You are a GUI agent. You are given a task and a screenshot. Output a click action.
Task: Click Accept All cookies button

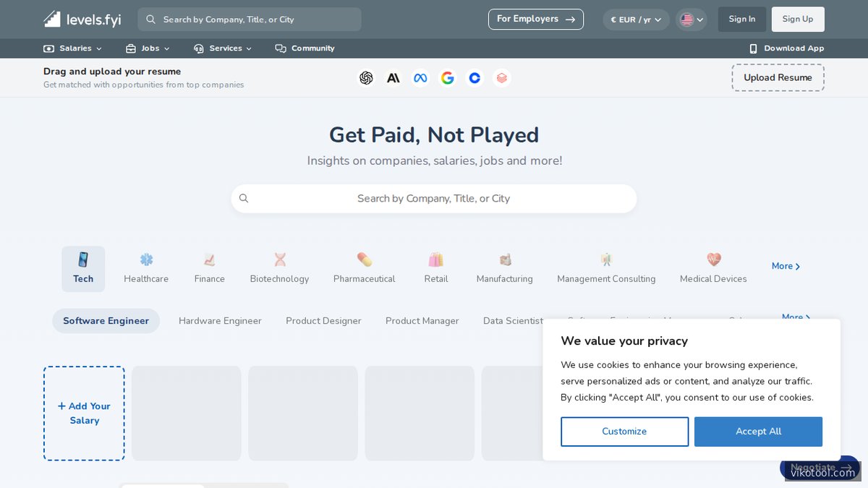[758, 432]
